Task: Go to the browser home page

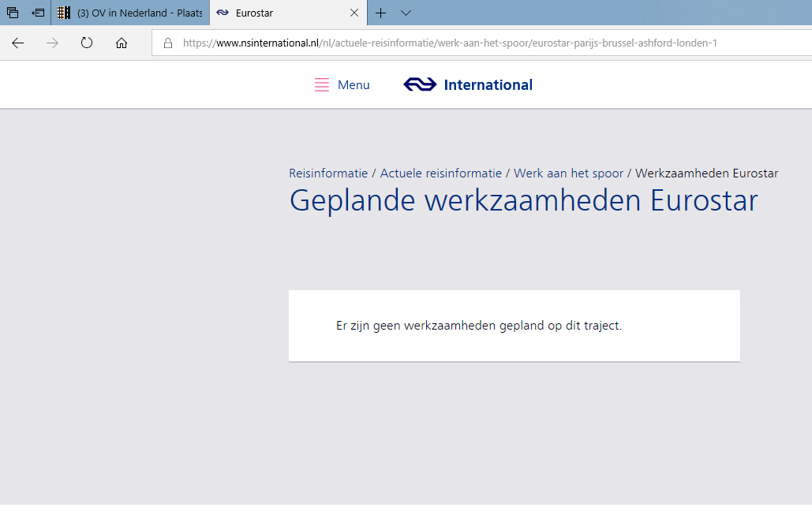Action: [122, 43]
